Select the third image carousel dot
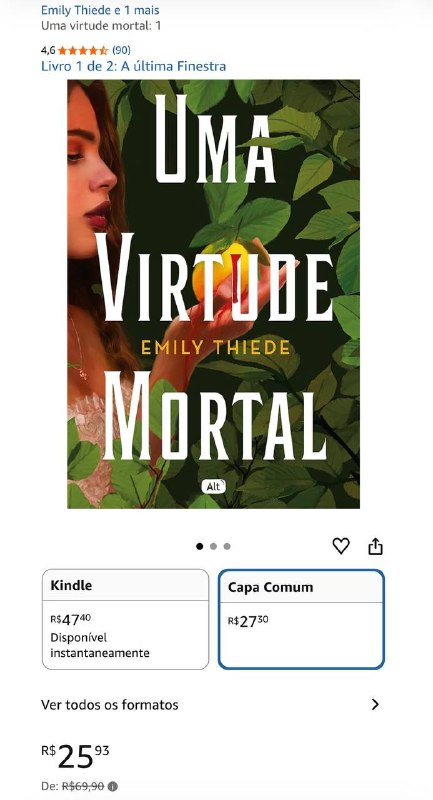Screen dimensions: 433x800 click(227, 546)
